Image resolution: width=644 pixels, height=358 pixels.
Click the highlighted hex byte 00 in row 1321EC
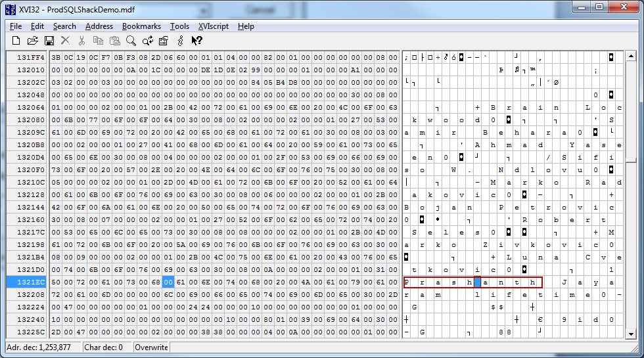click(x=169, y=282)
